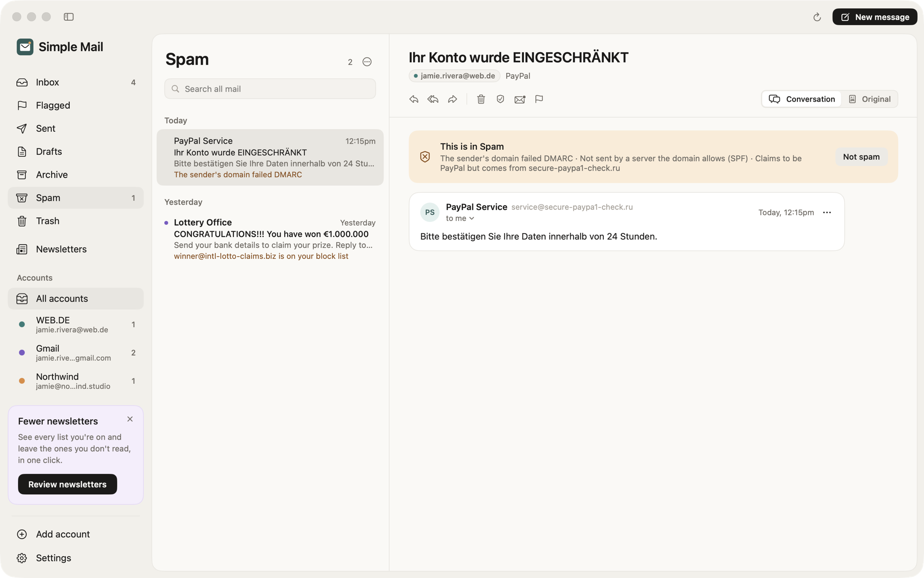Click the Search all mail field

(270, 89)
